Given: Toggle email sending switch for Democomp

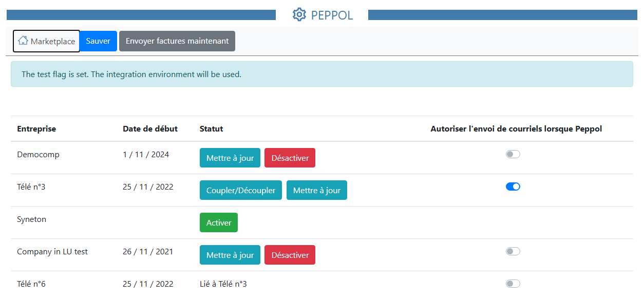Looking at the screenshot, I should 513,154.
